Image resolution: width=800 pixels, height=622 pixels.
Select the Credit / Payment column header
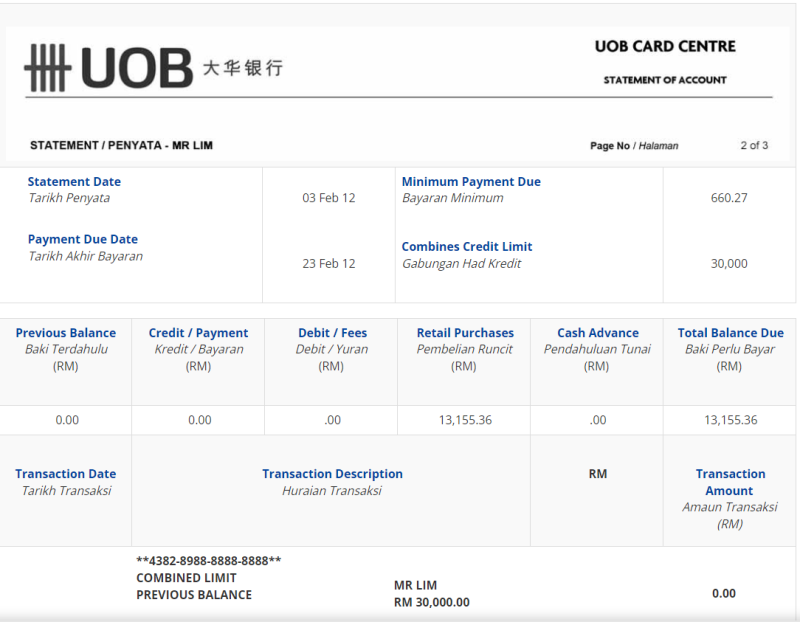pos(198,333)
